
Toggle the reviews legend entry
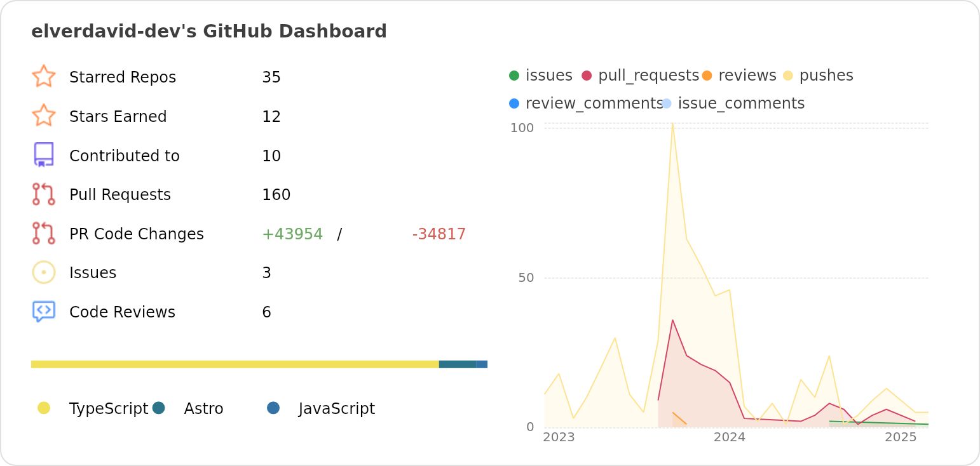tap(740, 76)
